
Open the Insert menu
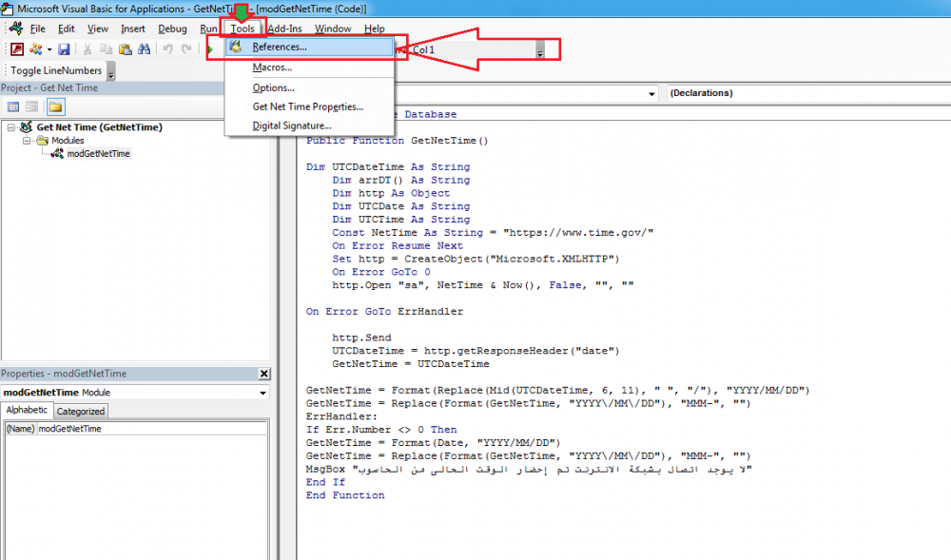133,29
